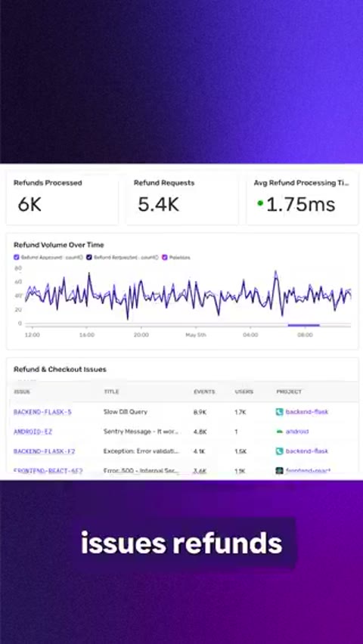
Task: Click the 1.75ms average processing value
Action: [x=301, y=205]
